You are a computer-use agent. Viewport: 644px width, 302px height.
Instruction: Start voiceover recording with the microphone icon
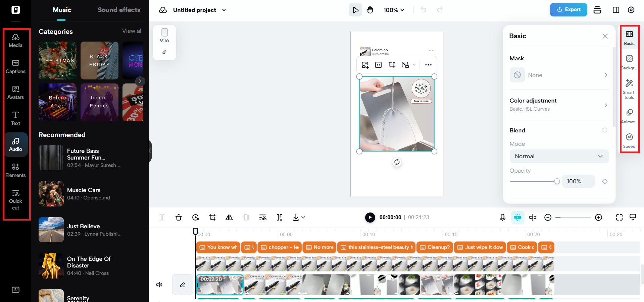(502, 217)
